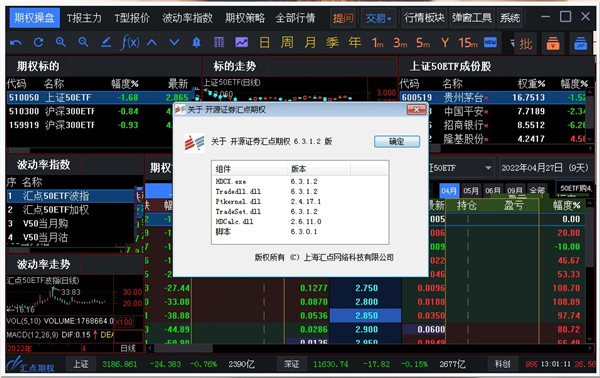
Task: Open the alert bell icon
Action: 196,42
